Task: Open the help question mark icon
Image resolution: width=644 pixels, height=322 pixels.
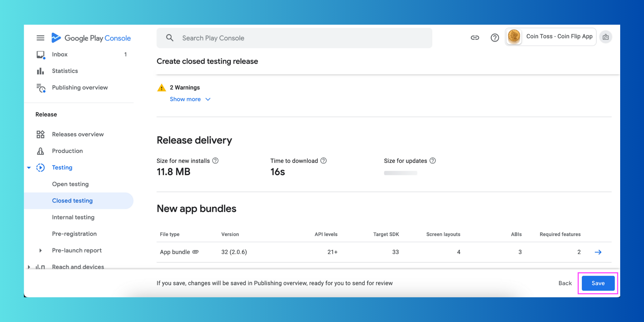Action: coord(495,38)
